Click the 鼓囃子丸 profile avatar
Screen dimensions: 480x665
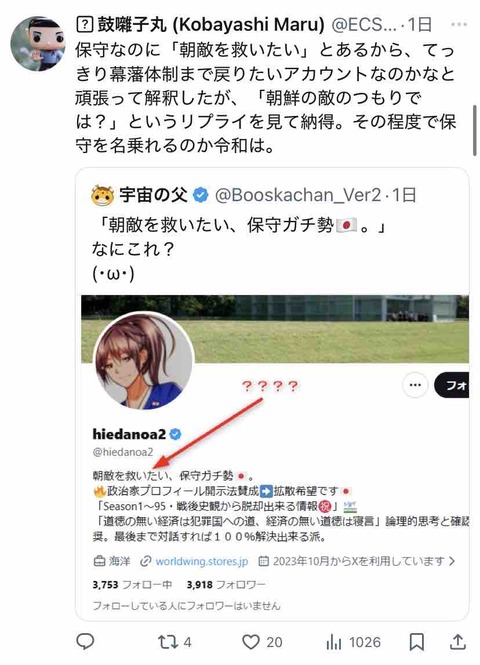[x=37, y=44]
